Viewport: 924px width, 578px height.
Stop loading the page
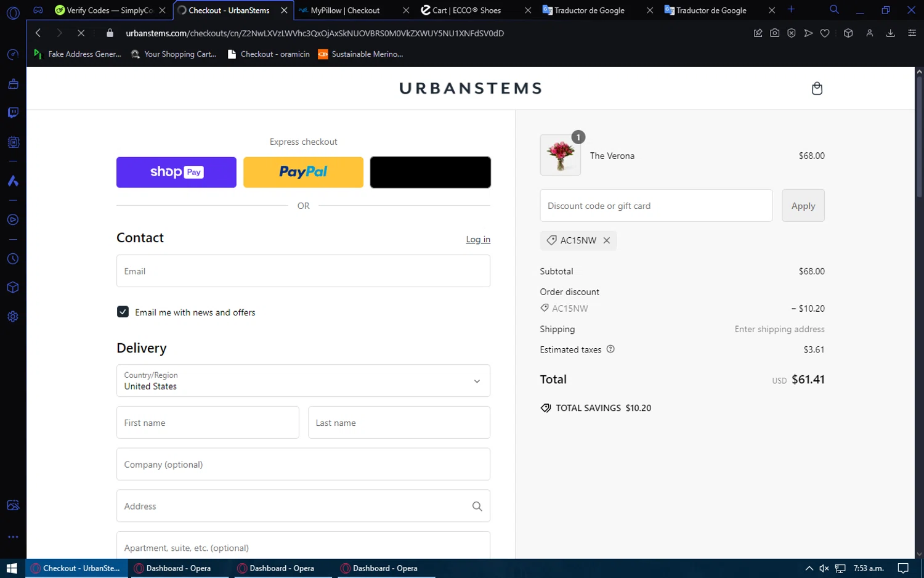click(81, 33)
